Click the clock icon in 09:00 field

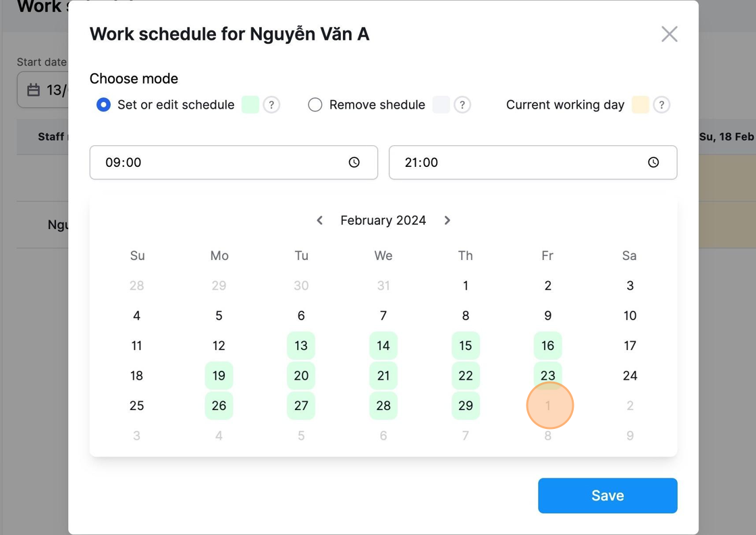pos(354,162)
